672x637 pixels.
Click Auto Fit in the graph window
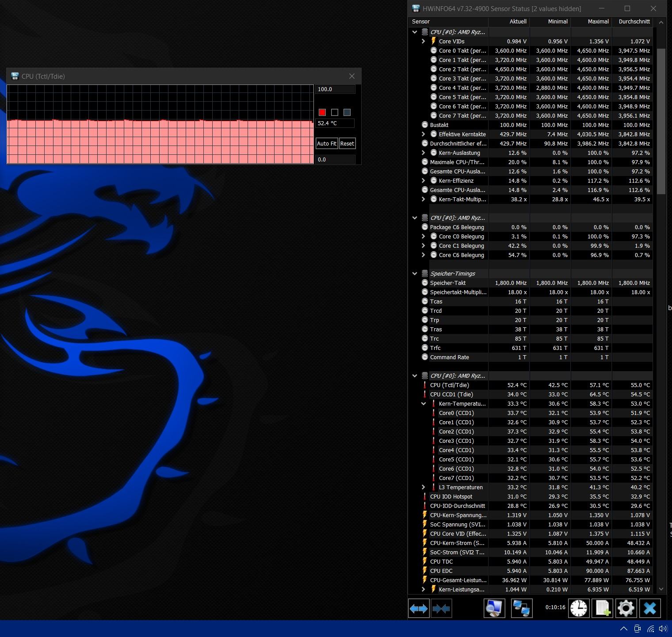click(327, 143)
